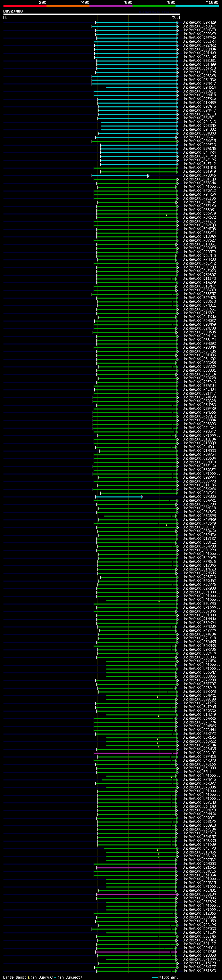Viewport: 222px width, 980px height.
Task: Open the UniRef100_A5B8K7 hit link
Action: 199,26
